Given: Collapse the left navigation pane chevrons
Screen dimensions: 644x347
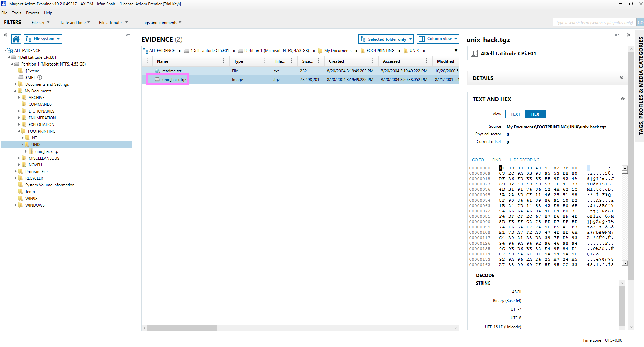Looking at the screenshot, I should coord(5,35).
